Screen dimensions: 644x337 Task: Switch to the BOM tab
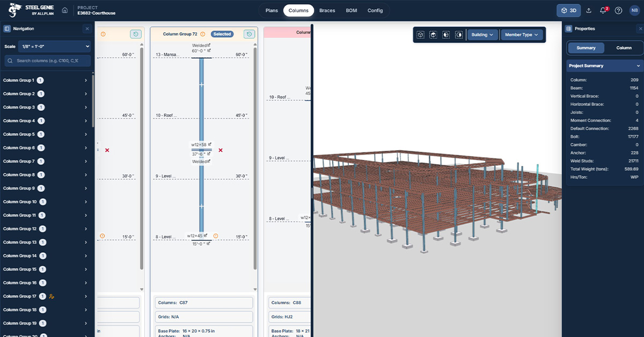click(x=352, y=11)
